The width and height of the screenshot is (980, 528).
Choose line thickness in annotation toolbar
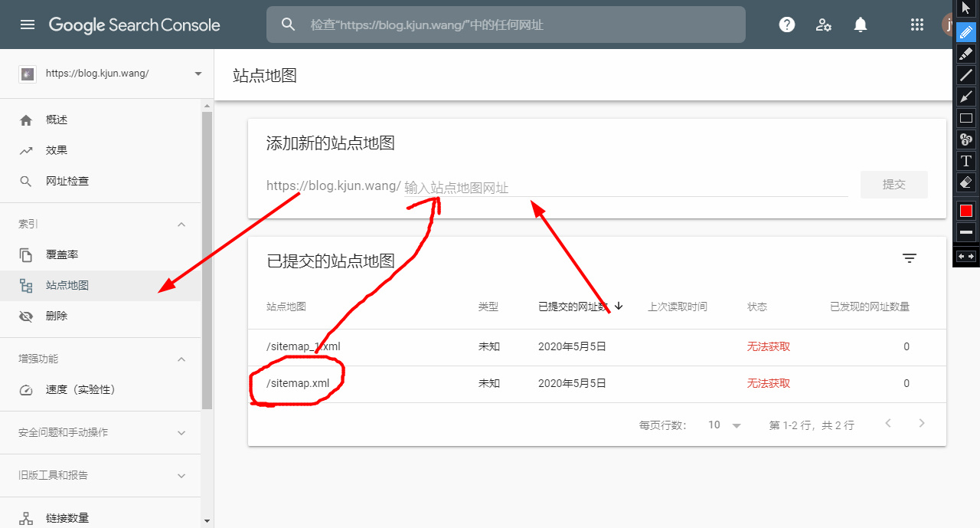[x=966, y=231]
